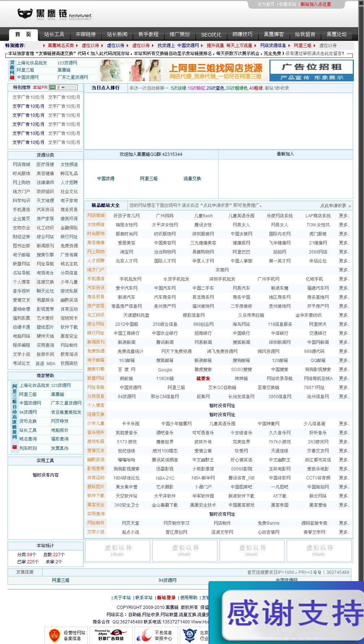This screenshot has height=644, width=364.
Task: Open the 列车时刻 sponsor link
Action: tap(28, 448)
